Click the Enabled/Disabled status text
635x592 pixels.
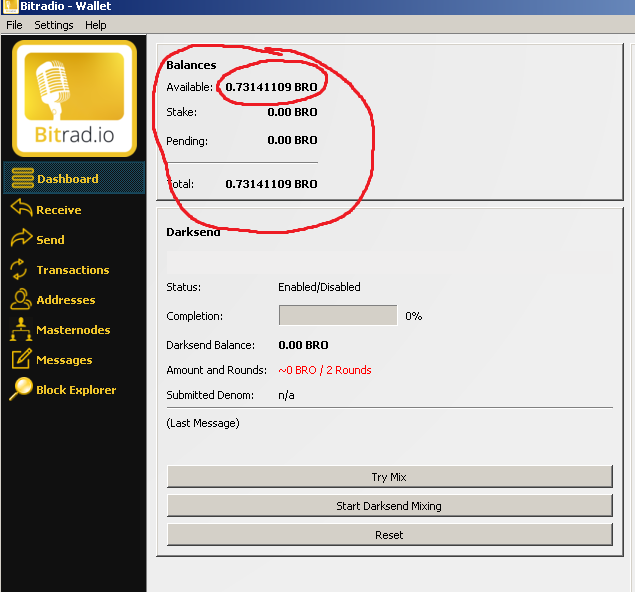[319, 287]
